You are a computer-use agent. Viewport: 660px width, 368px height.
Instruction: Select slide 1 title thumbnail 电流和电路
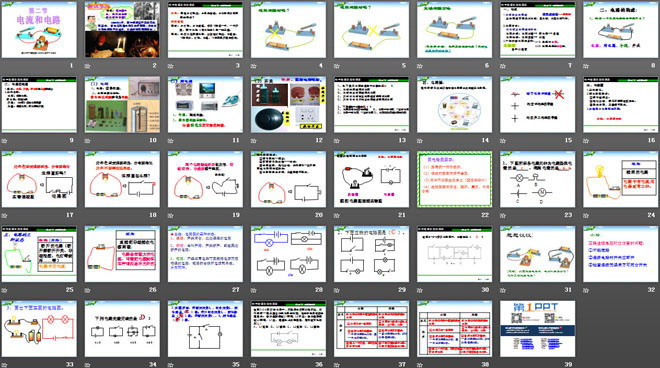[39, 30]
